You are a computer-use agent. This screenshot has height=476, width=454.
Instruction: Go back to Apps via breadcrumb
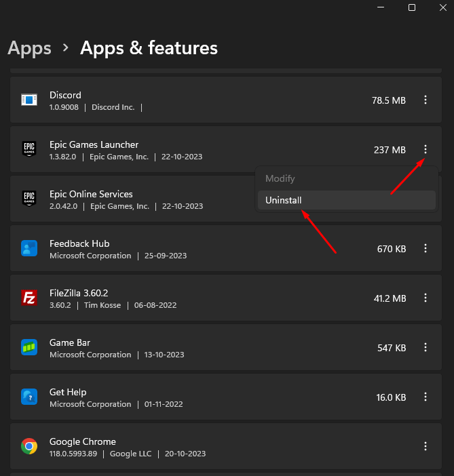[29, 48]
